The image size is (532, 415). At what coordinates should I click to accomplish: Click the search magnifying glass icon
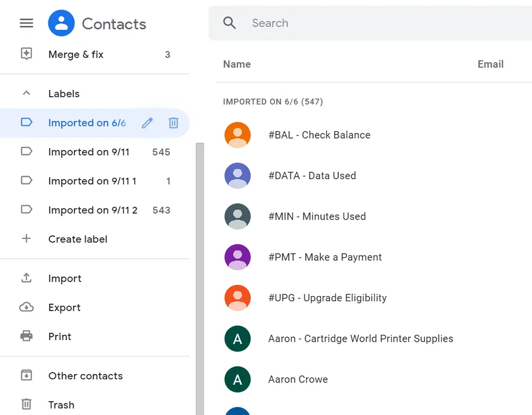tap(229, 23)
